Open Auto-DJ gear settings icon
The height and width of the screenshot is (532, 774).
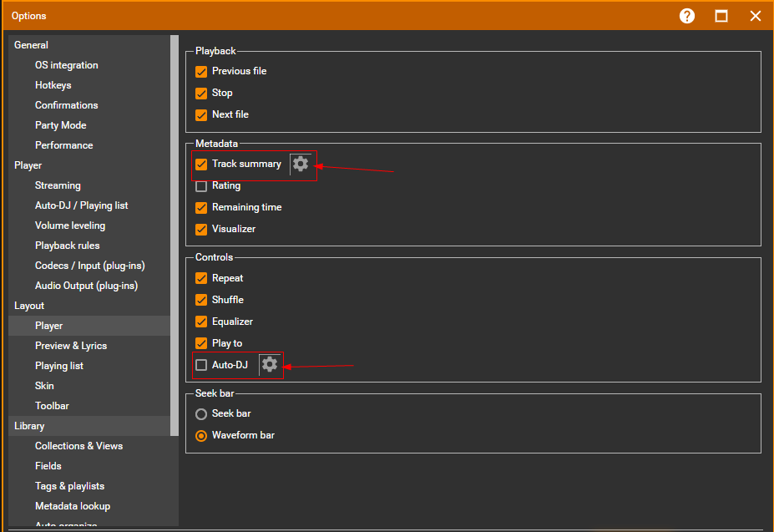(x=270, y=365)
